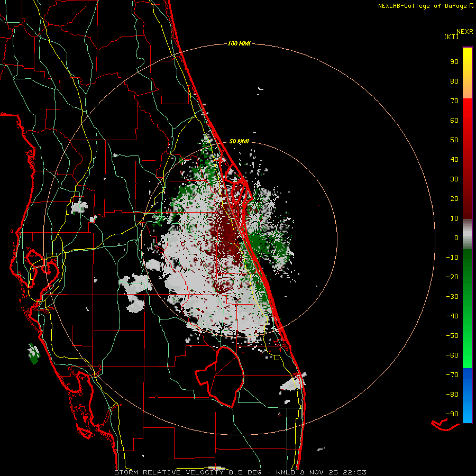Click the STORM RELATIVE VELOCITY product title
Viewport: 476px width, 476px height.
169,472
